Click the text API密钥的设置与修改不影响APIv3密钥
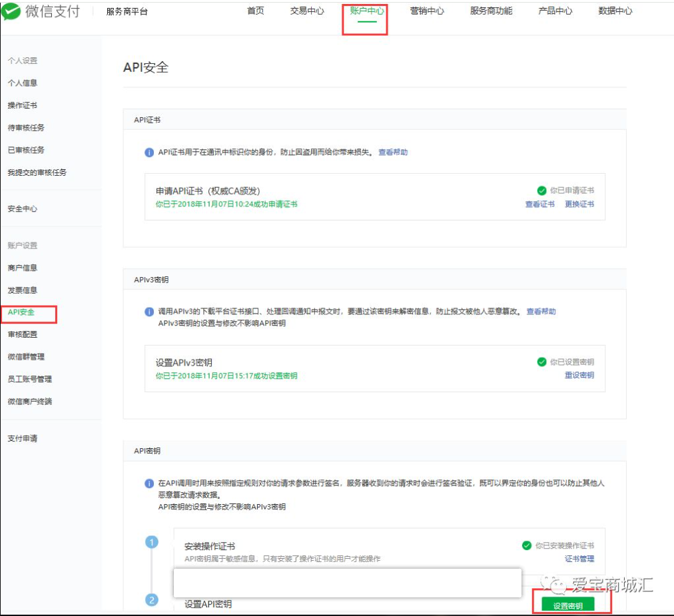Viewport: 674px width, 616px height. 222,507
